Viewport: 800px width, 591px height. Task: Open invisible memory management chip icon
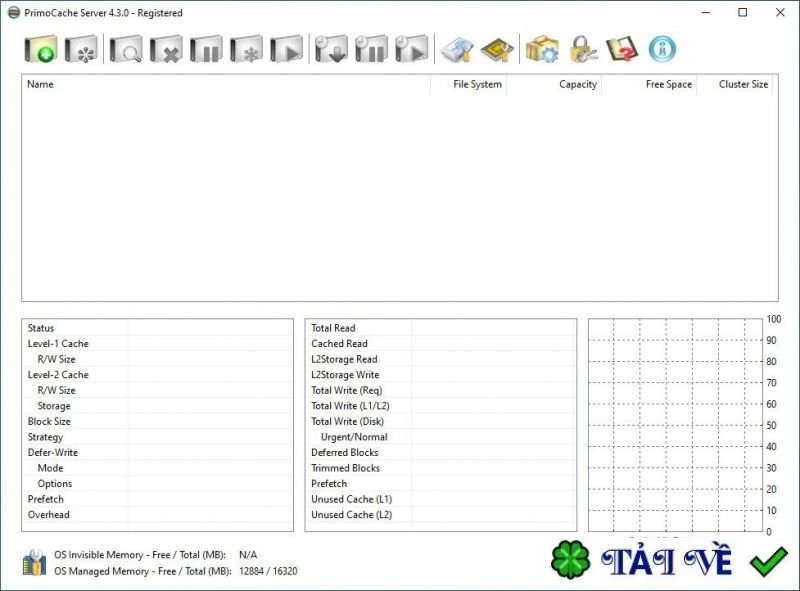497,50
